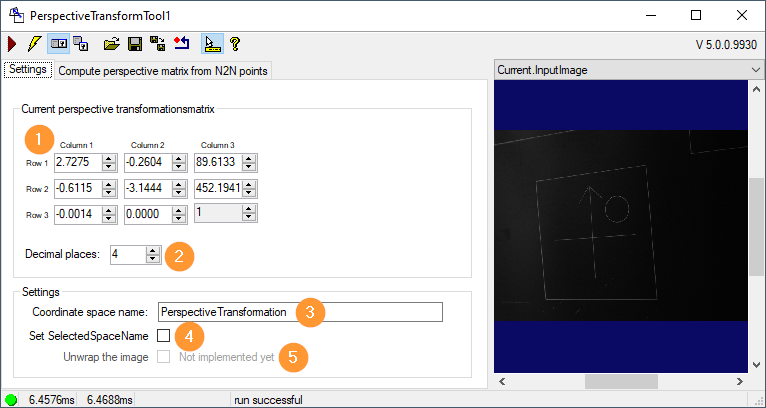Image resolution: width=766 pixels, height=408 pixels.
Task: Increase Row 2 Column 2 value -3.1444
Action: pyautogui.click(x=179, y=185)
